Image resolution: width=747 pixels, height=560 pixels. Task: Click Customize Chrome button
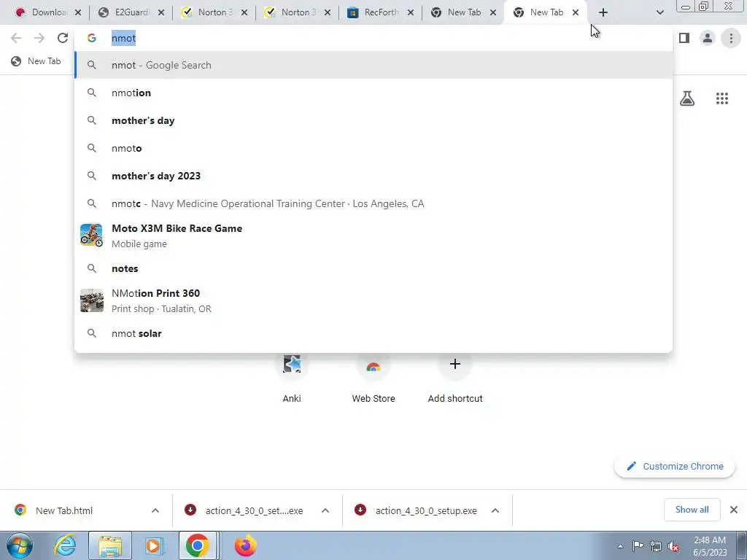pyautogui.click(x=675, y=467)
